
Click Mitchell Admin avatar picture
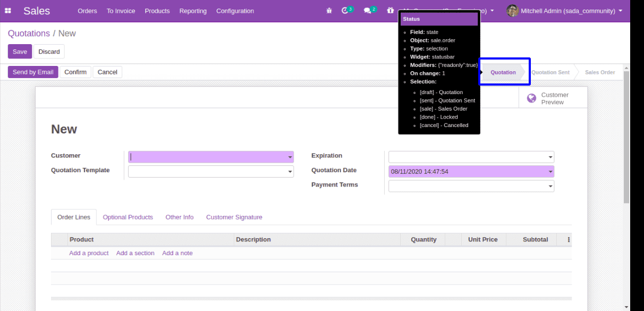pyautogui.click(x=512, y=11)
